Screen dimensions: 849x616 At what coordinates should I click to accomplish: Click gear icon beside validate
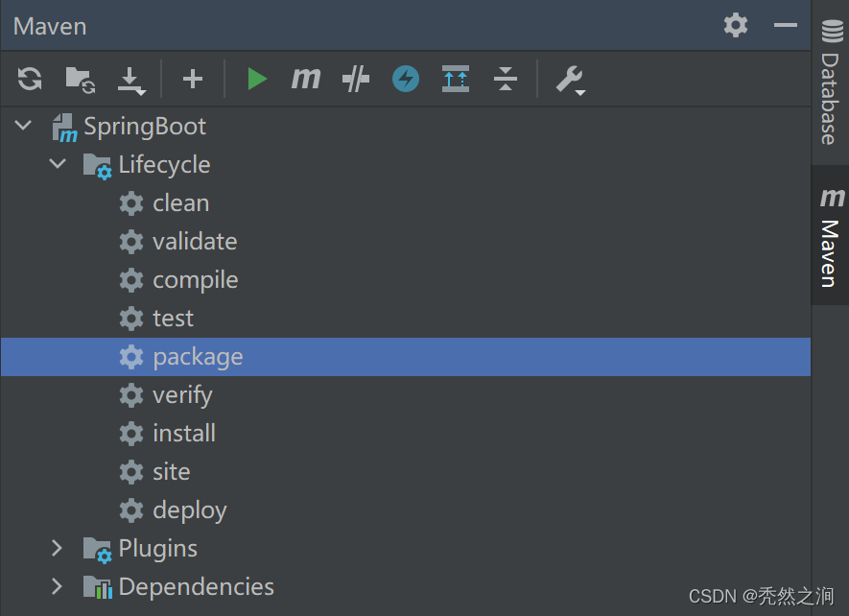coord(131,242)
